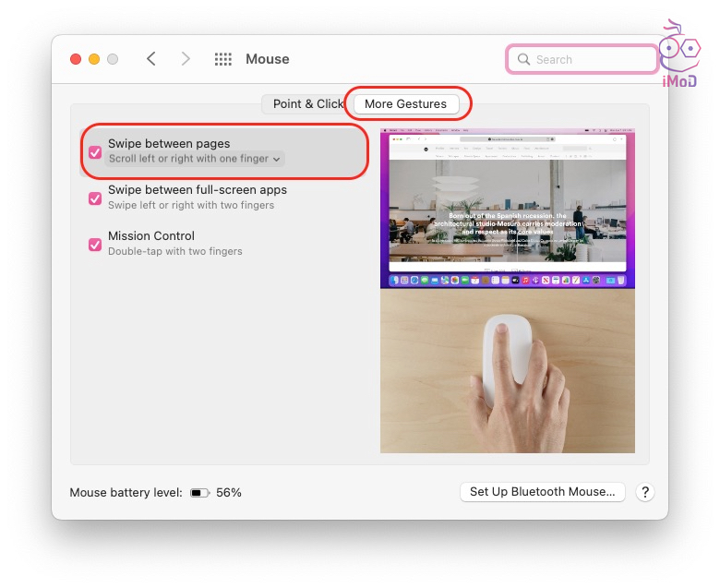Open help with the question mark button
Screen dimensions: 720x588
tap(645, 492)
